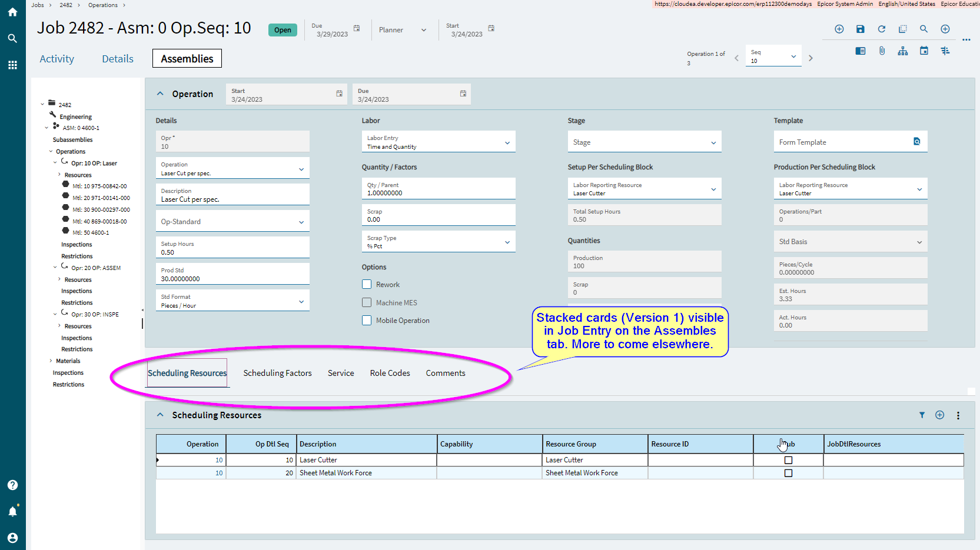Collapse the Scheduling Resources card
The height and width of the screenshot is (550, 980).
click(x=160, y=415)
